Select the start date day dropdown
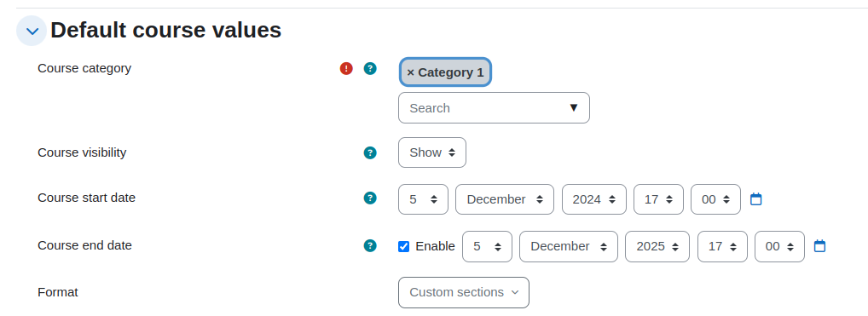Viewport: 868px width, 316px height. coord(423,199)
